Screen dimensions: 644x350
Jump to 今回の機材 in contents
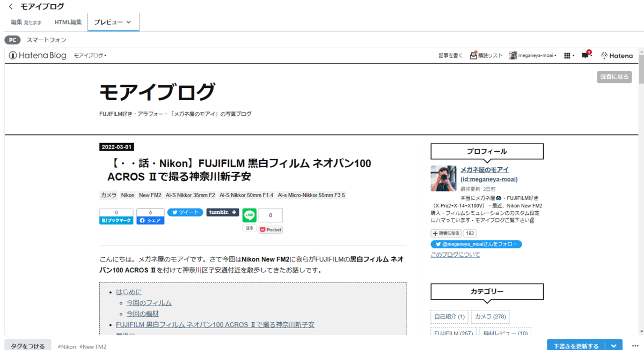coord(142,314)
